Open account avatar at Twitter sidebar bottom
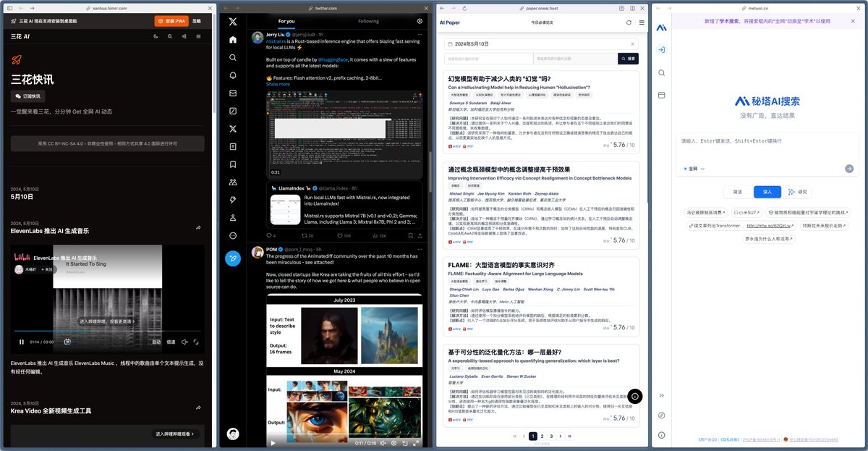This screenshot has height=451, width=868. click(233, 434)
